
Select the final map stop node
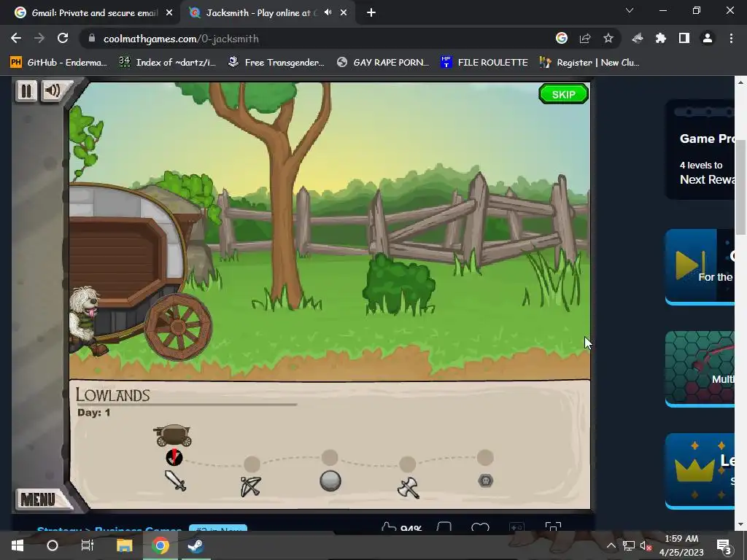click(485, 458)
